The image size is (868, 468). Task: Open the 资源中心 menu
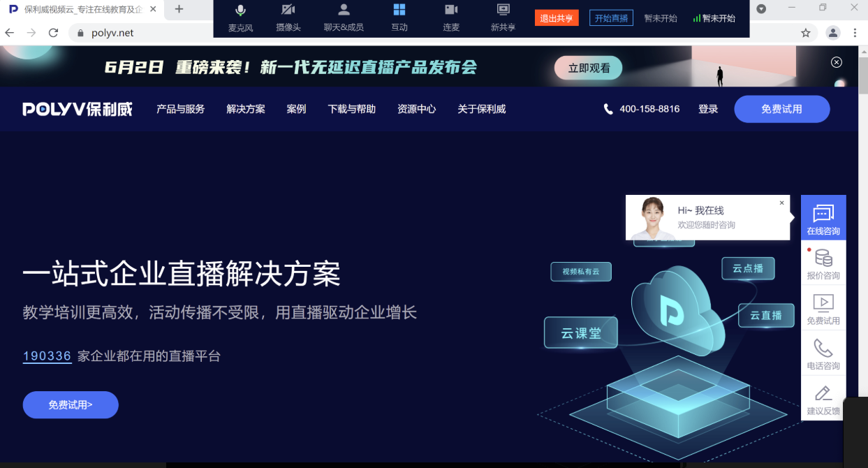[x=417, y=109]
